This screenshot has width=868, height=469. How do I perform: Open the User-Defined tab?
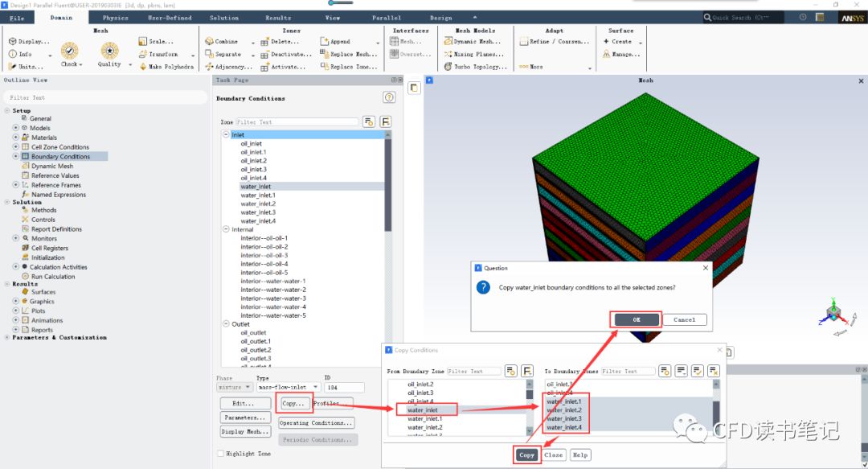tap(170, 18)
